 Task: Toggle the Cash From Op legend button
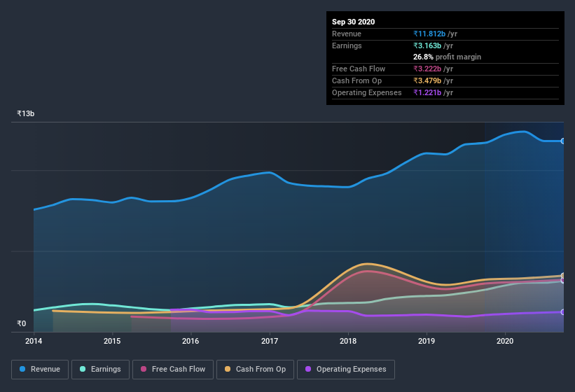pyautogui.click(x=255, y=370)
